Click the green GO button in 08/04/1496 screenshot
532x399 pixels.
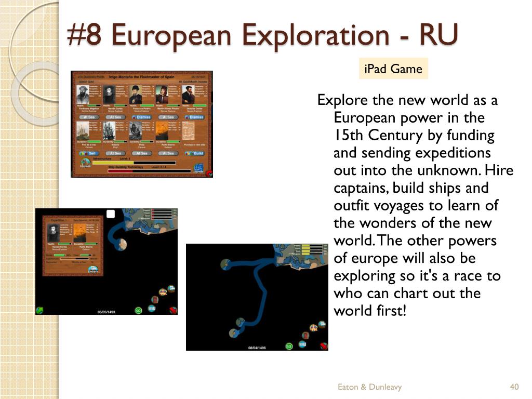pos(289,347)
